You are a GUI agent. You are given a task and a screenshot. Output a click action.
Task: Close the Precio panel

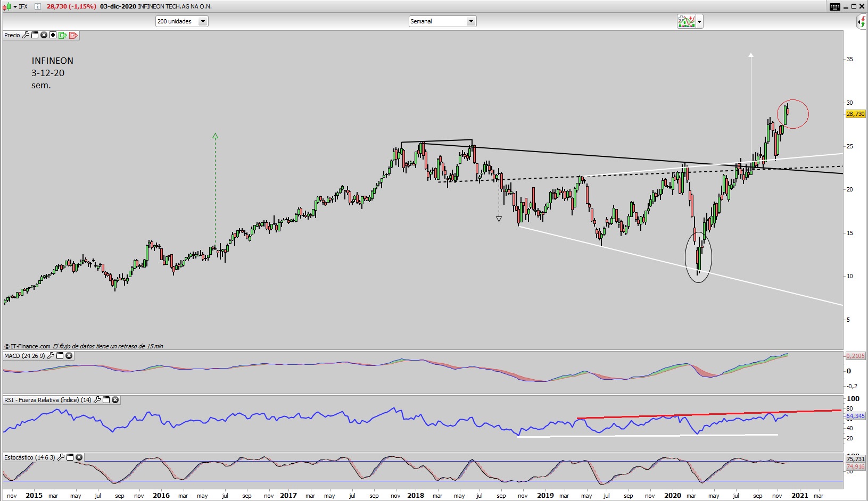coord(44,35)
